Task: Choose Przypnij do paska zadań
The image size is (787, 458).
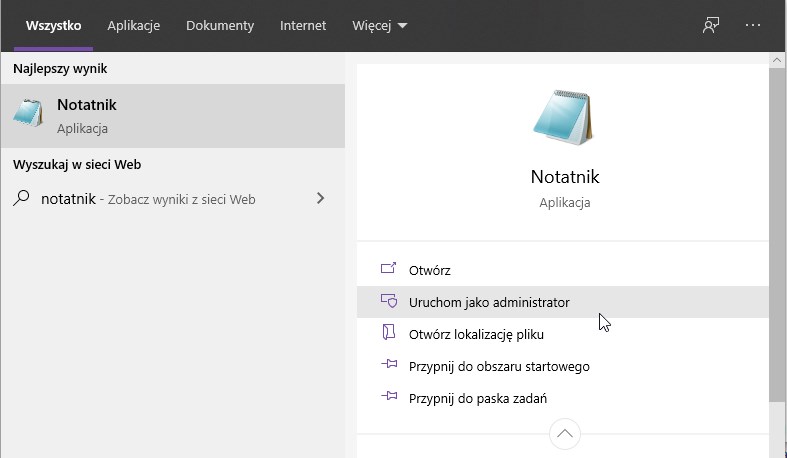Action: pyautogui.click(x=563, y=398)
